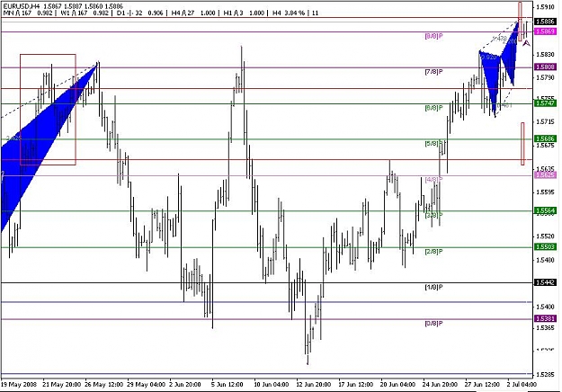The width and height of the screenshot is (562, 392).
Task: Click the green 1.5564 price tag
Action: [546, 210]
